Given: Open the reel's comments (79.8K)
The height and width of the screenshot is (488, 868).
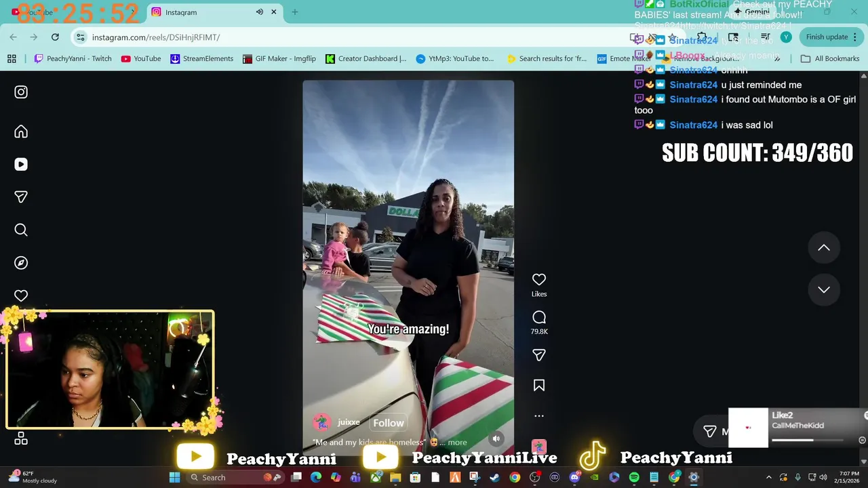Looking at the screenshot, I should click(539, 317).
